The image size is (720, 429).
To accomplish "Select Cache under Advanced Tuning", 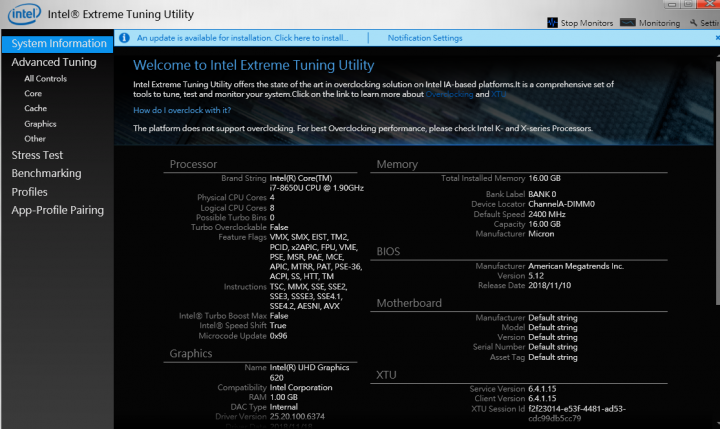I will (x=35, y=108).
